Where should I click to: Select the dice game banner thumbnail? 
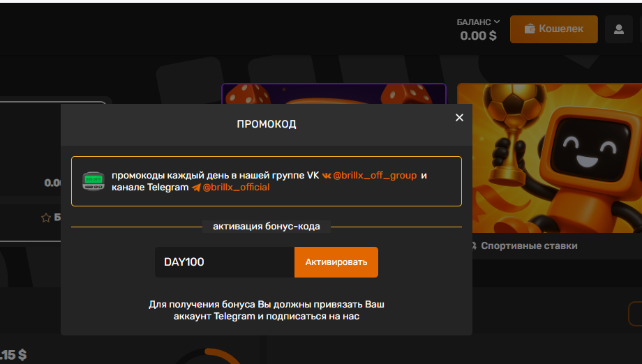pyautogui.click(x=334, y=93)
